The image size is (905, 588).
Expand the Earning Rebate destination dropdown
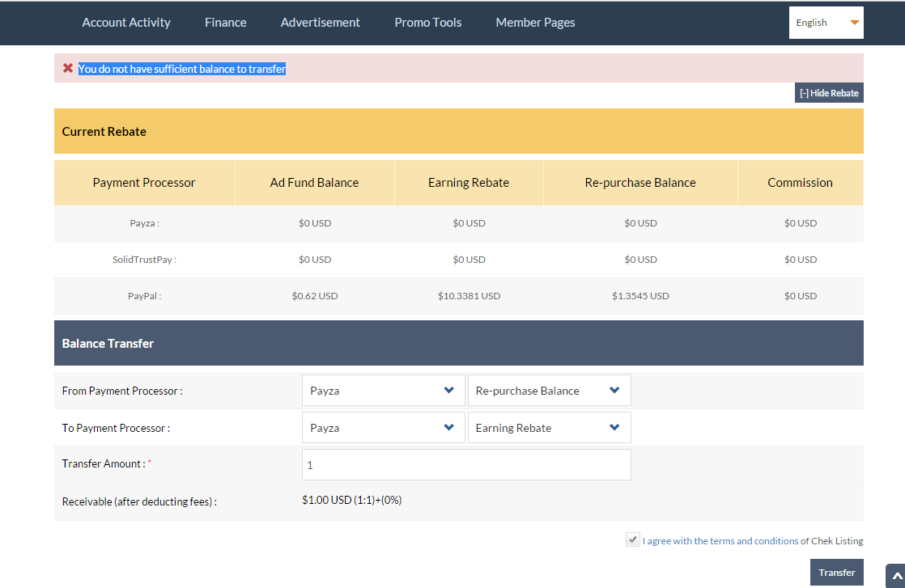tap(549, 428)
